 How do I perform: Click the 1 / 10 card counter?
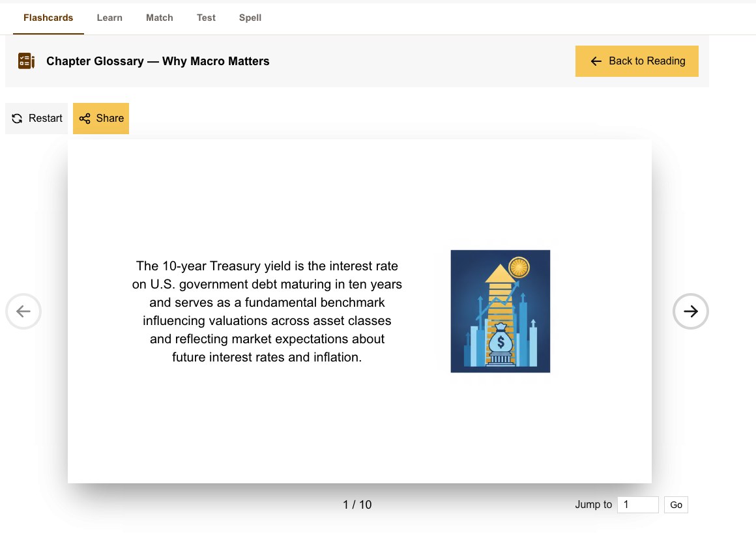click(x=357, y=505)
